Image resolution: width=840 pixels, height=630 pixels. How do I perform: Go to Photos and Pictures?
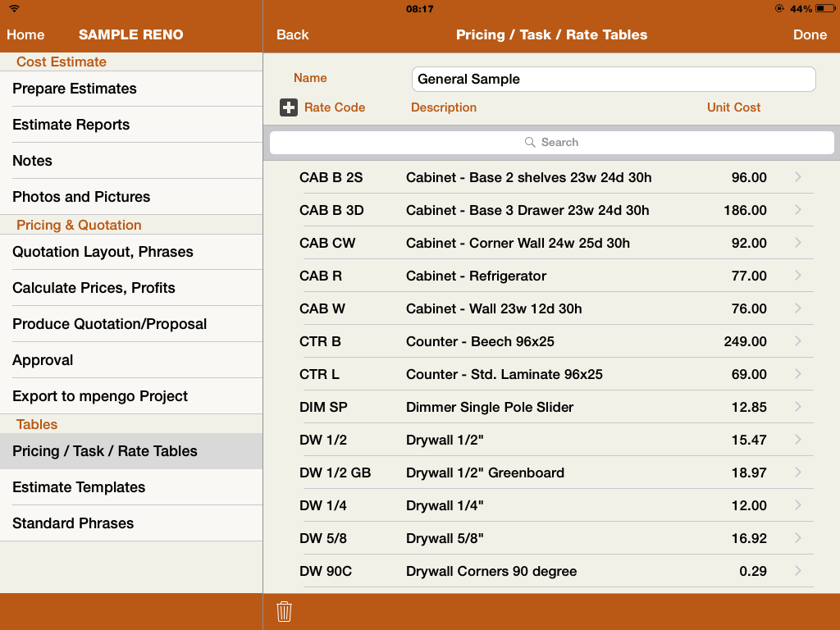pos(81,197)
